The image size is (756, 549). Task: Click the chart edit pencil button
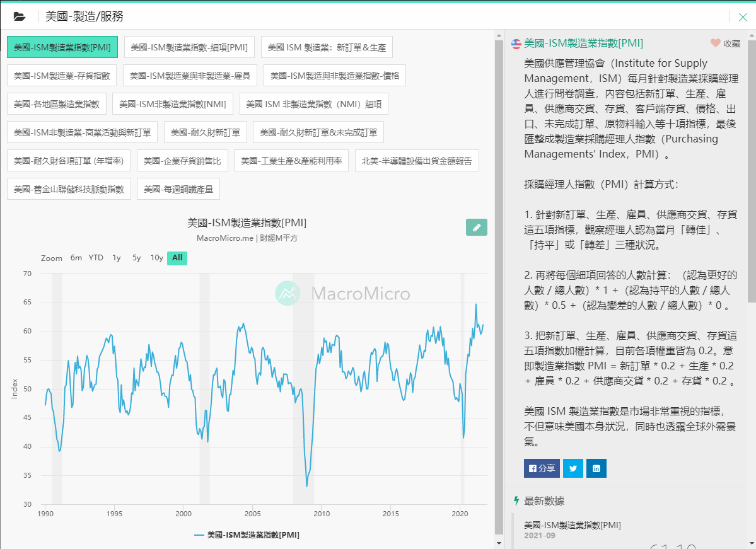click(476, 228)
